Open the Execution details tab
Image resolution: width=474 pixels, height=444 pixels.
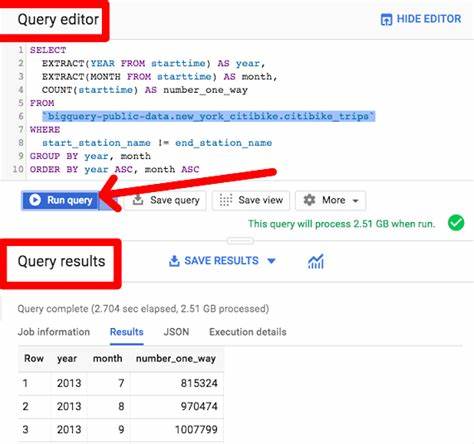248,332
